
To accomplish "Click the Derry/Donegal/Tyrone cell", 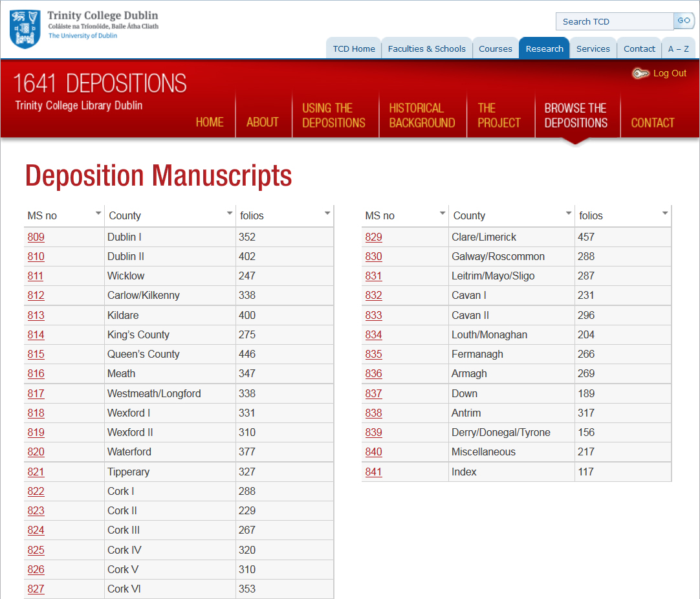I will click(512, 433).
